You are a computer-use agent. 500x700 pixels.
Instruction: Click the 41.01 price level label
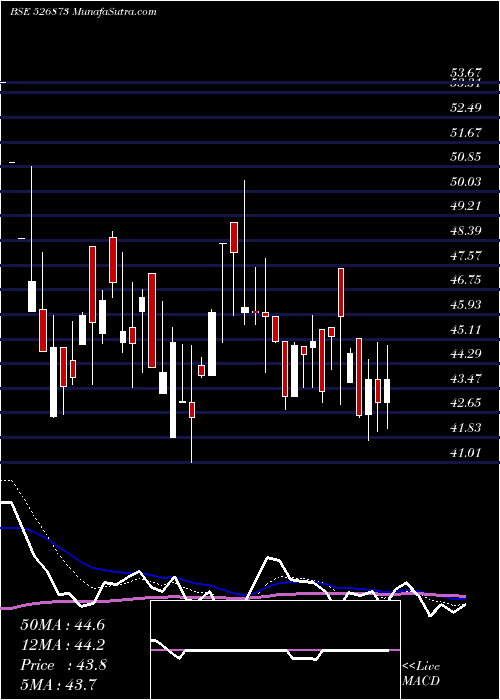[x=466, y=453]
